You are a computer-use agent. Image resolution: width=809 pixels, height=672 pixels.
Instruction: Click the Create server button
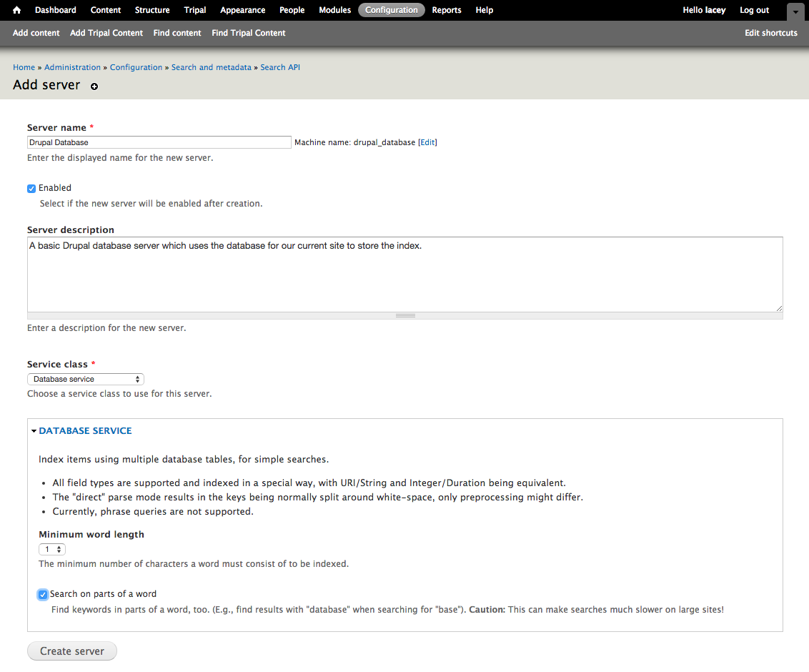click(71, 651)
